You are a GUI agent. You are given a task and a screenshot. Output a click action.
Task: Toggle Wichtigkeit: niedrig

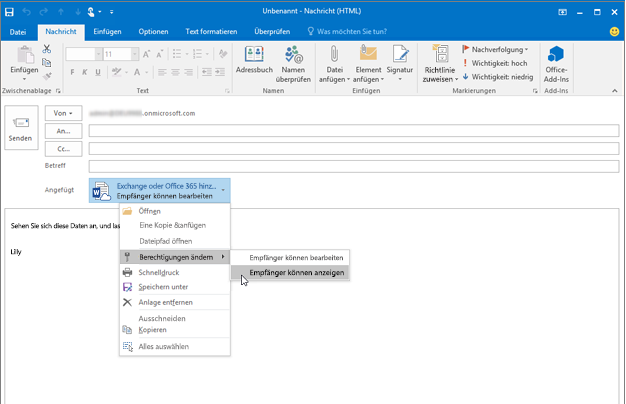501,76
